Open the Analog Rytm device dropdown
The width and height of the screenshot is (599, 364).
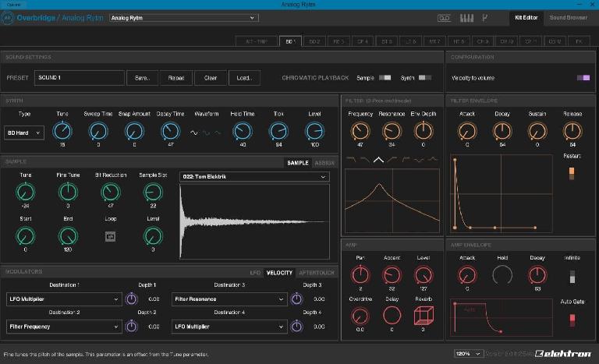pyautogui.click(x=184, y=18)
